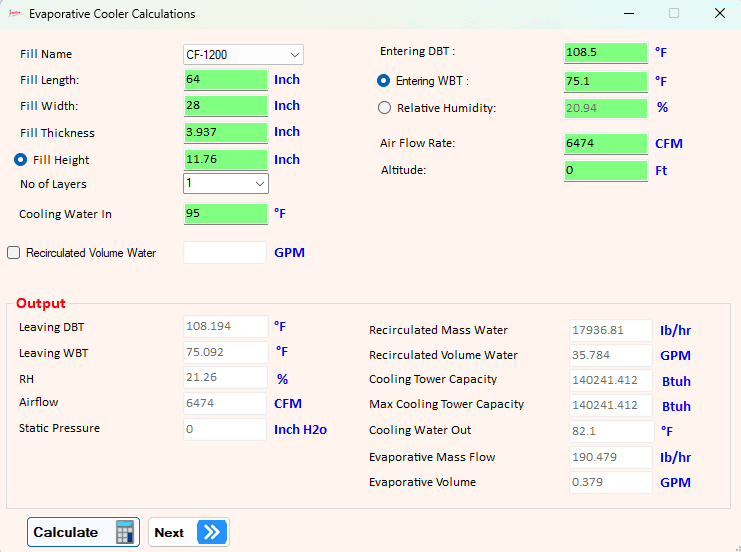Select the Fill Height radio button

click(x=20, y=160)
